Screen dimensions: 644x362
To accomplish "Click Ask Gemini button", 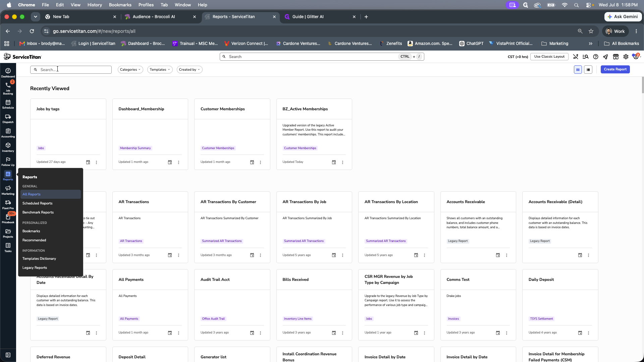I will point(623,17).
